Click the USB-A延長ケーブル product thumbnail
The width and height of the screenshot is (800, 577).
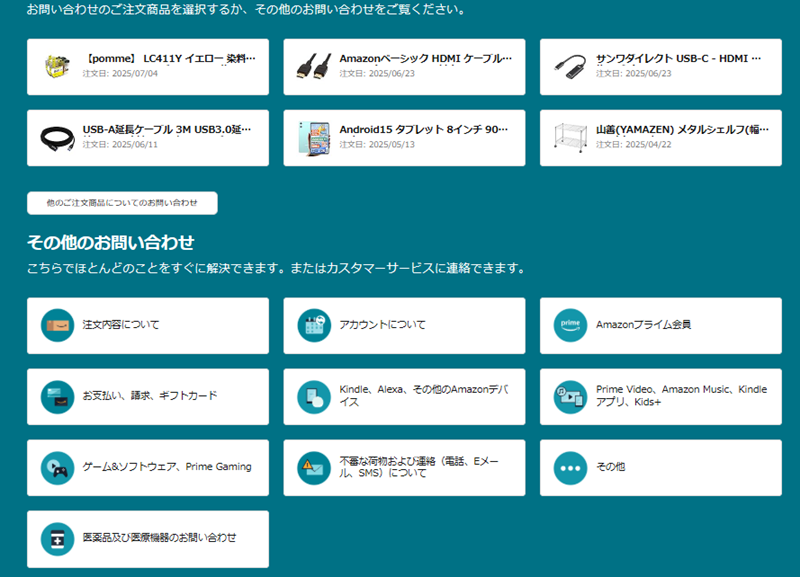[x=57, y=138]
